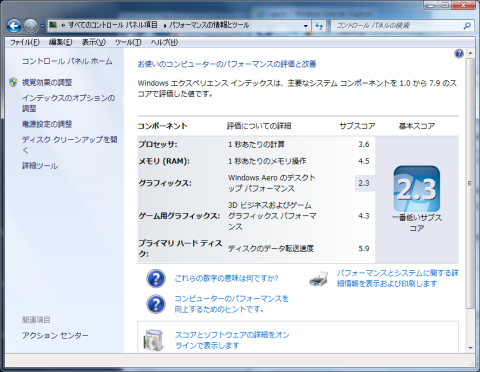The height and width of the screenshot is (372, 480).
Task: Click the scrollbar down arrow
Action: click(x=470, y=348)
